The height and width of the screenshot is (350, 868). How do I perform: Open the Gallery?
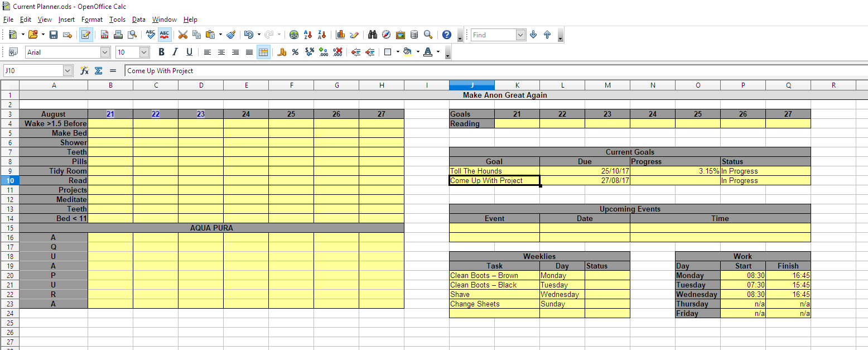401,35
